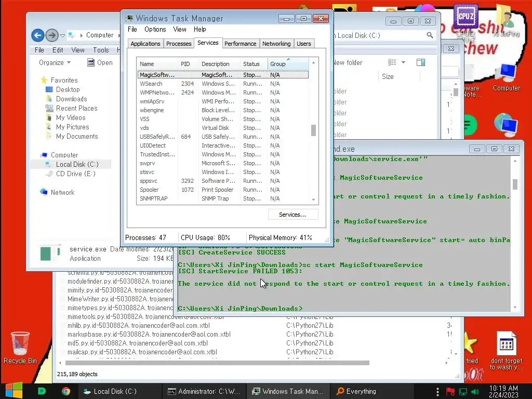Open the Recycle Bin desktop icon

click(x=20, y=348)
